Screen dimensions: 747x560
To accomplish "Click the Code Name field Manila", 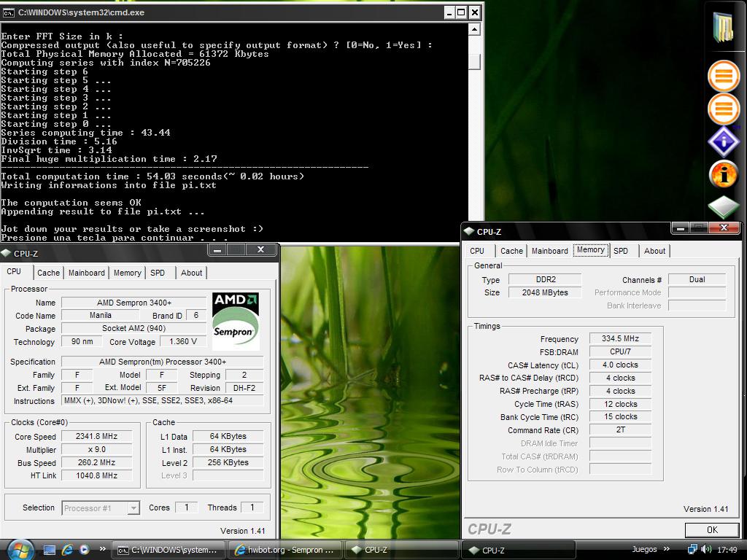I will click(101, 315).
